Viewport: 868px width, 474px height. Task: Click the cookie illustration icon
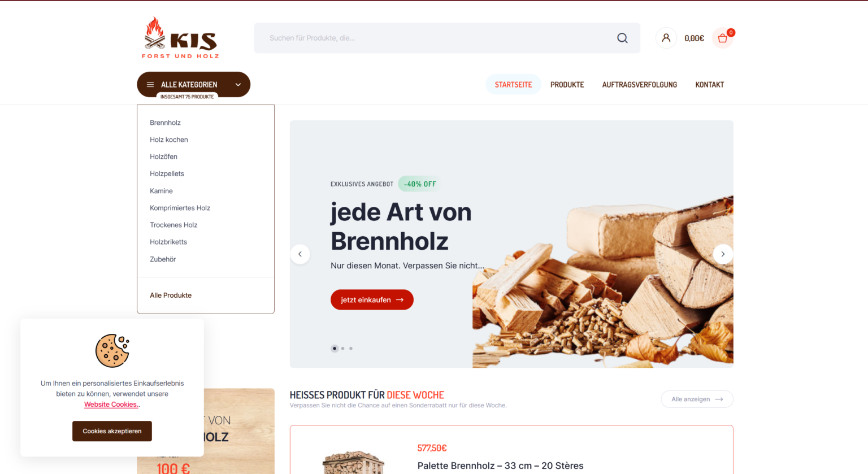[112, 351]
